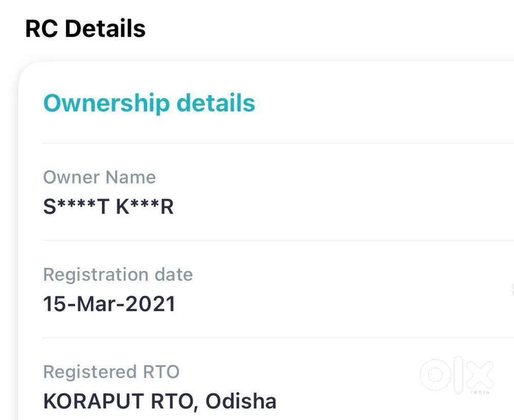Select the masked surname K***R
This screenshot has width=514, height=420.
(x=145, y=206)
